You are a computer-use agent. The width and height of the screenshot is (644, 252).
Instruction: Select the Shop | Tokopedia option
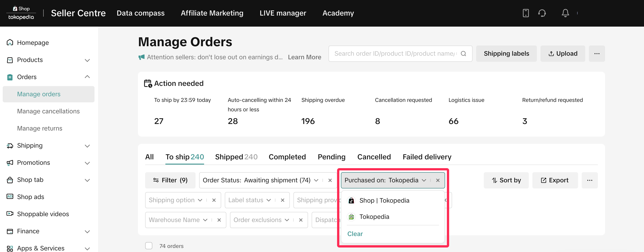[x=384, y=200]
